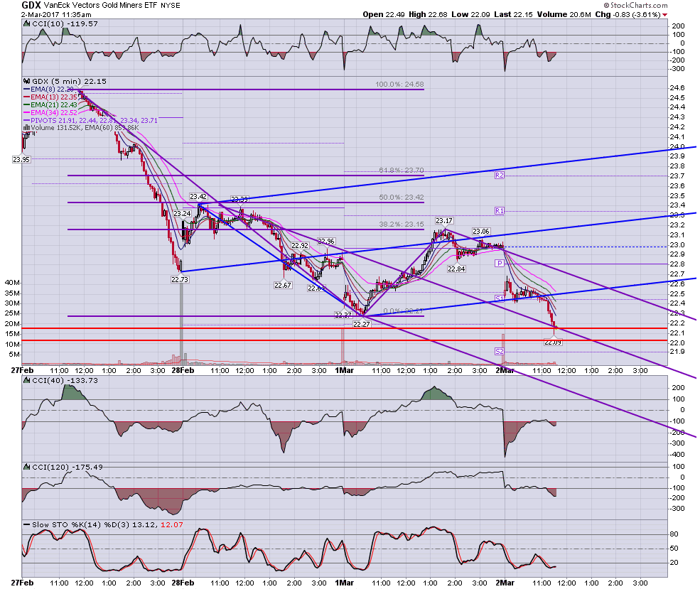Image resolution: width=700 pixels, height=594 pixels.
Task: Click the area-chart icon beside CCI(120)
Action: [x=27, y=468]
